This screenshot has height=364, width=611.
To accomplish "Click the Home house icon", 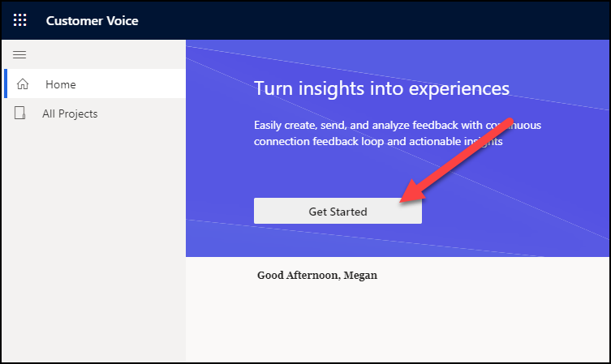I will click(23, 84).
